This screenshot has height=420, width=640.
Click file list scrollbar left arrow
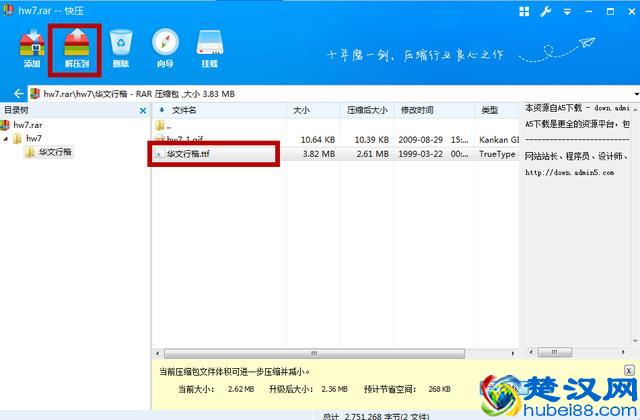(158, 353)
